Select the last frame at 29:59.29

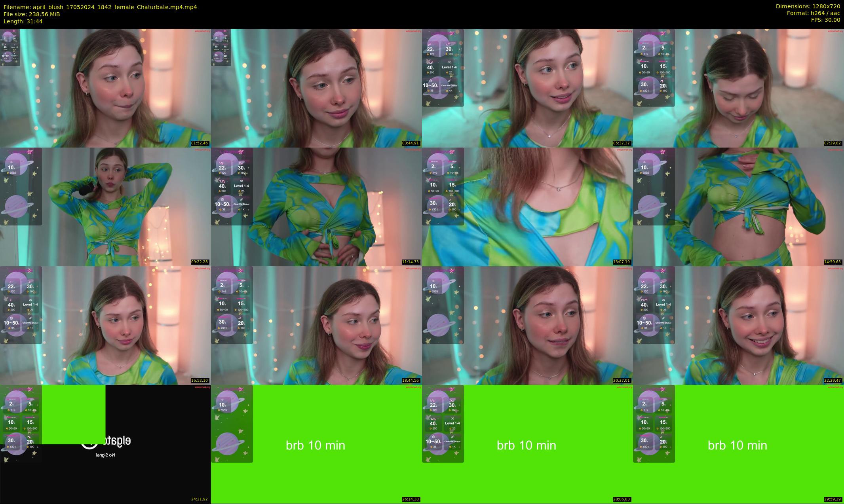pos(738,444)
